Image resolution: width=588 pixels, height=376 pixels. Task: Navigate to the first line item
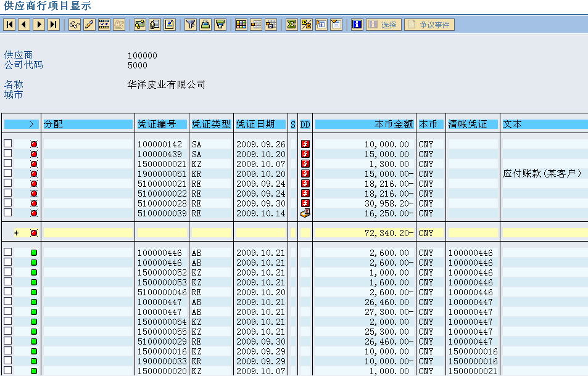(x=9, y=25)
